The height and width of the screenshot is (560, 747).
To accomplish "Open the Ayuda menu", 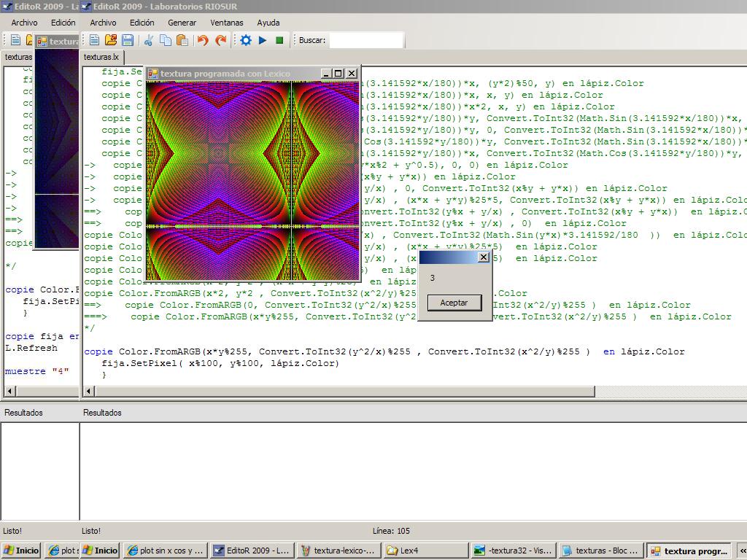I will pos(268,23).
